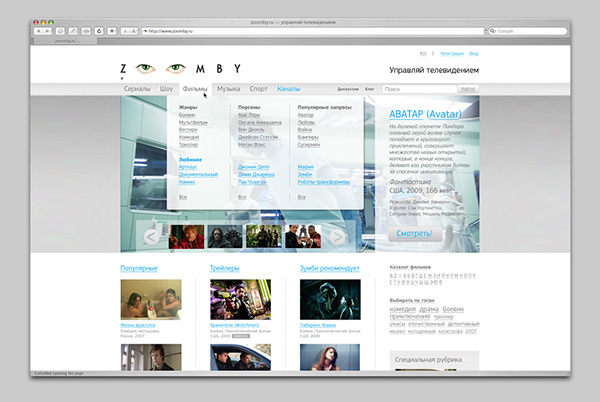Click the Дискуссии link

[348, 89]
